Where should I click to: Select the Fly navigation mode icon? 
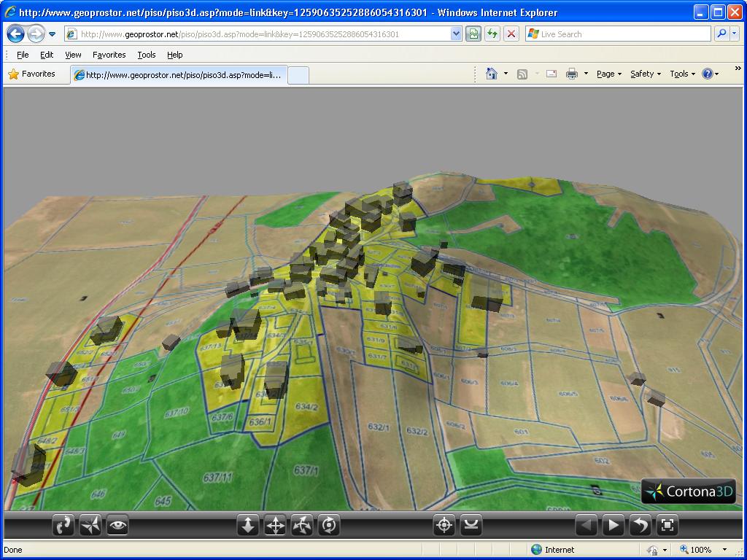pyautogui.click(x=90, y=525)
